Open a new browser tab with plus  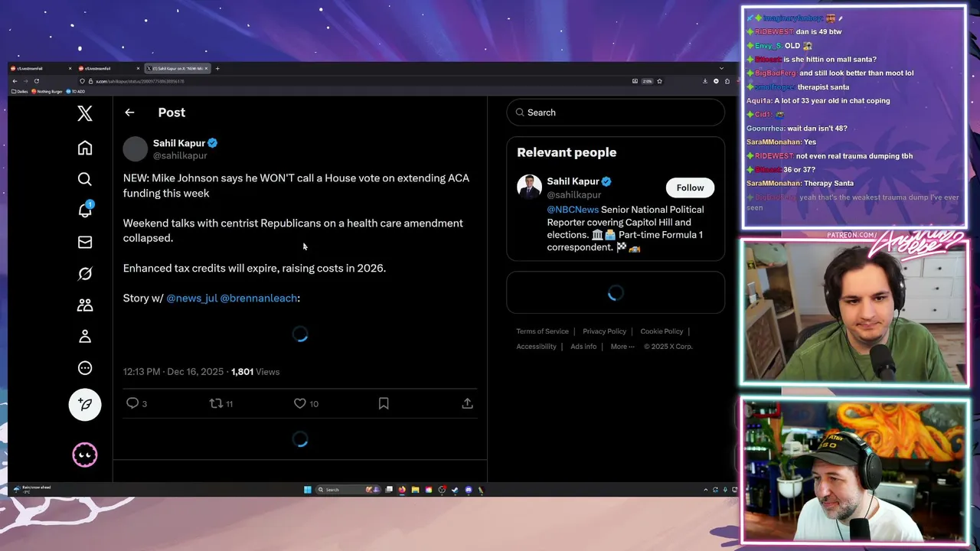(x=217, y=68)
